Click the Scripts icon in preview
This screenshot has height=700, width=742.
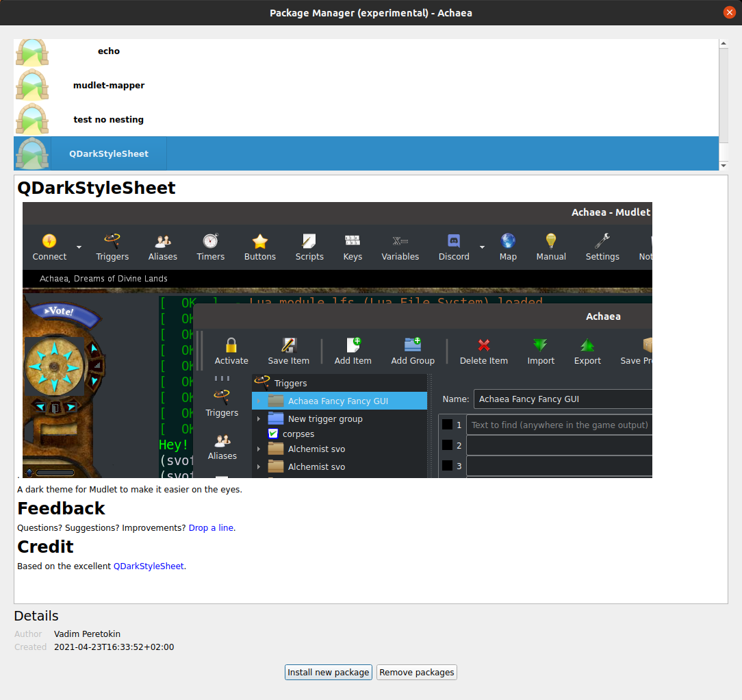pos(309,241)
